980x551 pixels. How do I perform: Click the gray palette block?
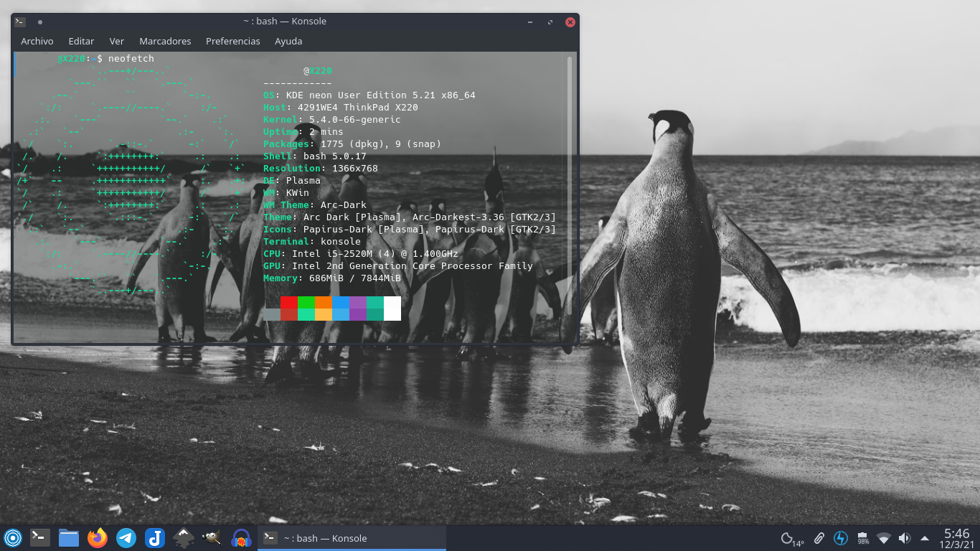[272, 314]
